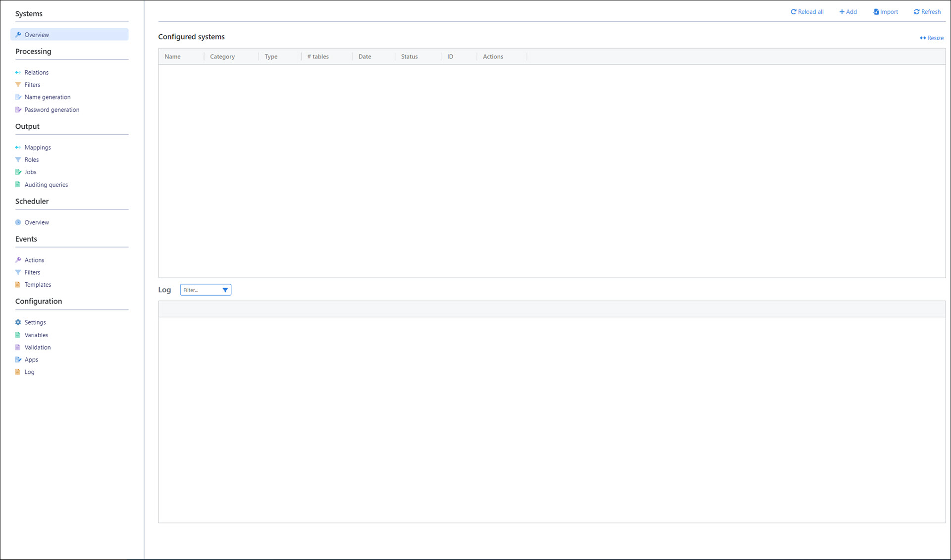The width and height of the screenshot is (951, 560).
Task: Open Templates under Events
Action: (38, 285)
